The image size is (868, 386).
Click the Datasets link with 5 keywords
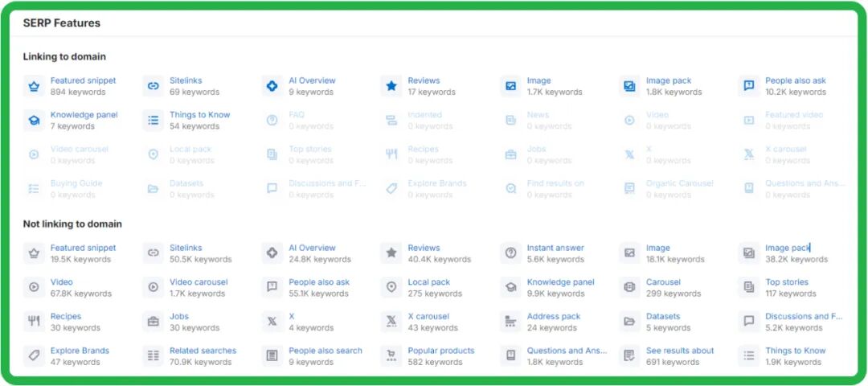pyautogui.click(x=663, y=316)
